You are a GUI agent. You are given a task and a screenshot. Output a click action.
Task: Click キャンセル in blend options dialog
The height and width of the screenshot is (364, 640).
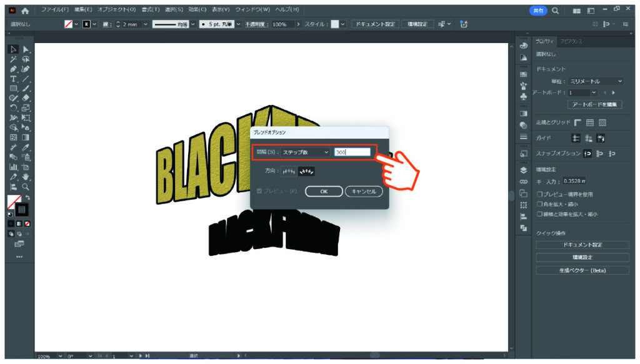click(x=364, y=191)
